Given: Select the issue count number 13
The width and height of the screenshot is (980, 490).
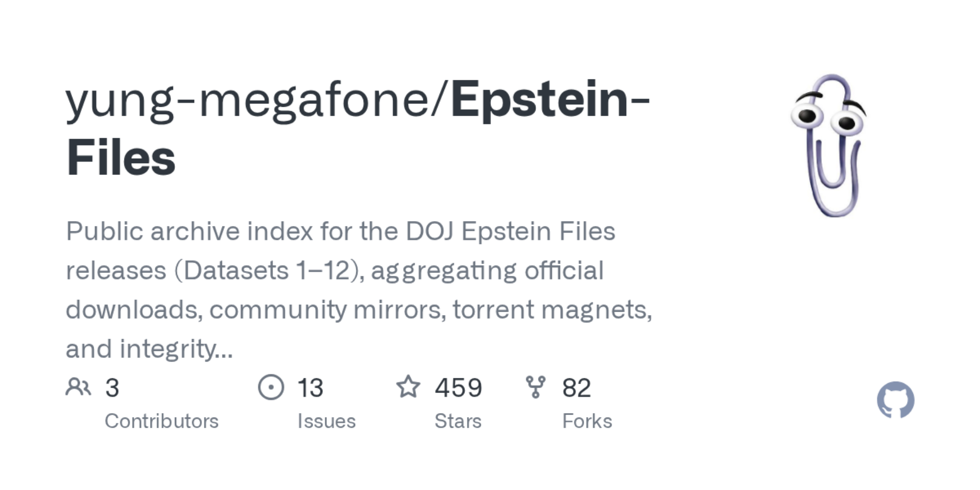Looking at the screenshot, I should (310, 388).
